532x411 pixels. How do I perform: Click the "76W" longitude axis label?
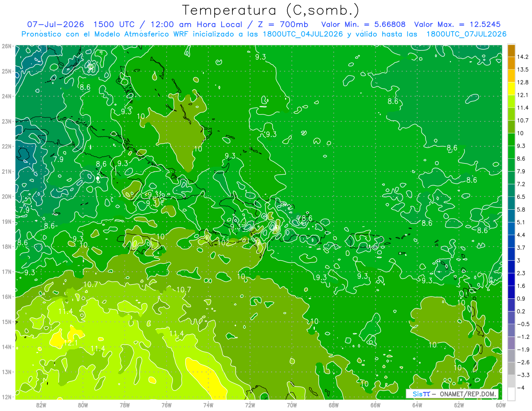[166, 405]
